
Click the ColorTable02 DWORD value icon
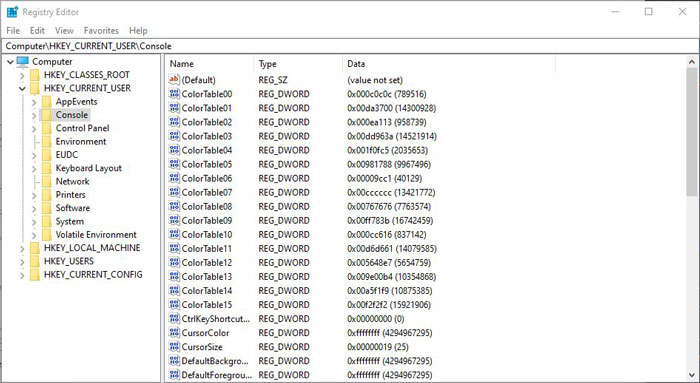174,122
